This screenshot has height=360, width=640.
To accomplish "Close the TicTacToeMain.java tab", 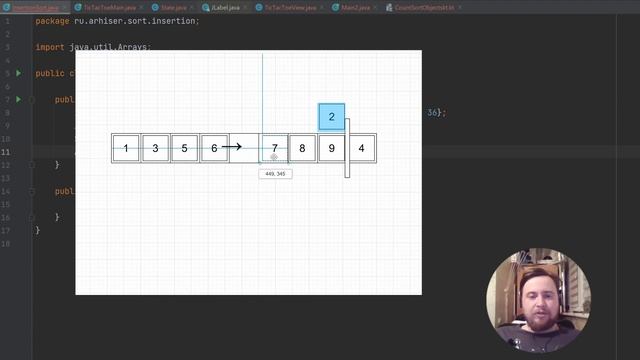I will 141,7.
